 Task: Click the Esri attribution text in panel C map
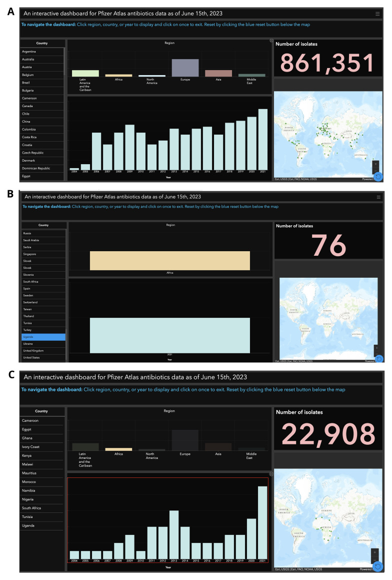click(x=298, y=569)
